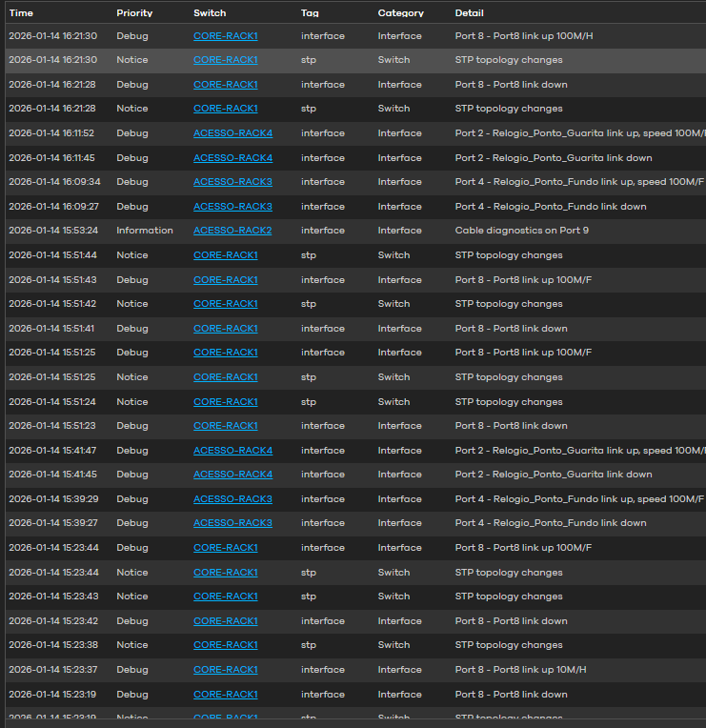
Task: Select 'Interface' category cell at 15:41:45
Action: pyautogui.click(x=399, y=474)
